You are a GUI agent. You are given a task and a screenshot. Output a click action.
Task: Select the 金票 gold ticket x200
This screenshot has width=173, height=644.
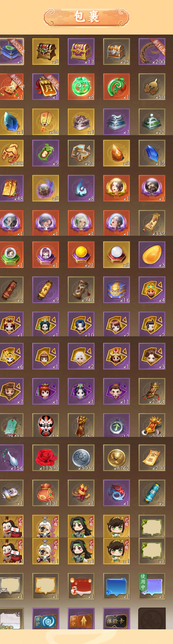click(x=152, y=458)
